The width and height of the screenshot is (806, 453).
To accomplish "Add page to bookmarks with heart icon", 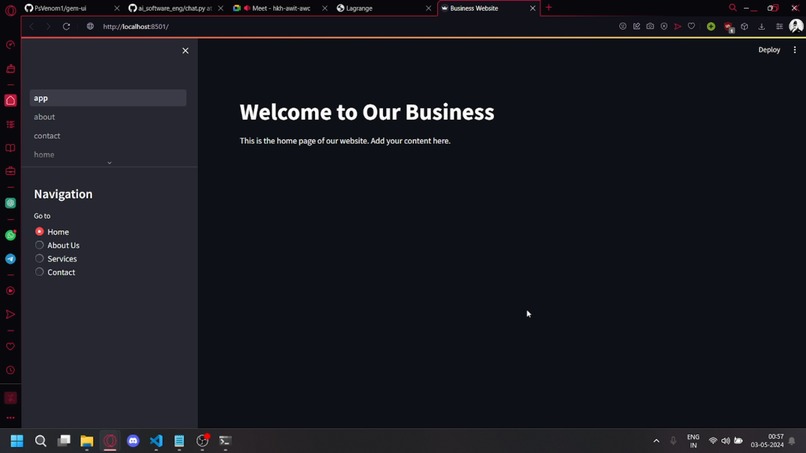I will (x=691, y=26).
